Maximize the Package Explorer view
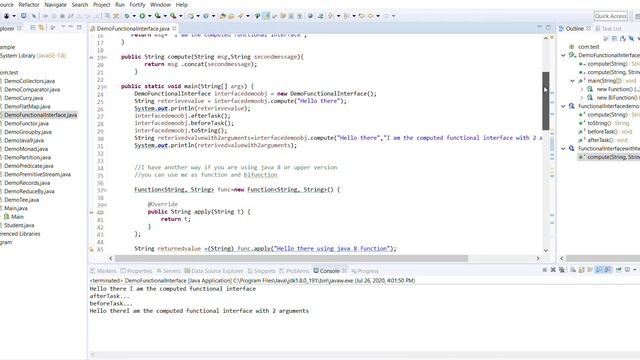This screenshot has width=640, height=360. coord(79,27)
